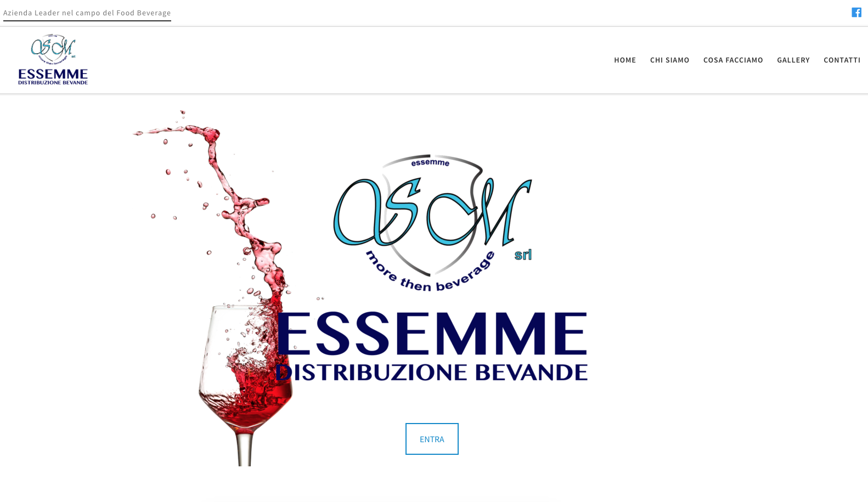The width and height of the screenshot is (868, 502).
Task: Select the GALLERY menu item
Action: point(793,60)
